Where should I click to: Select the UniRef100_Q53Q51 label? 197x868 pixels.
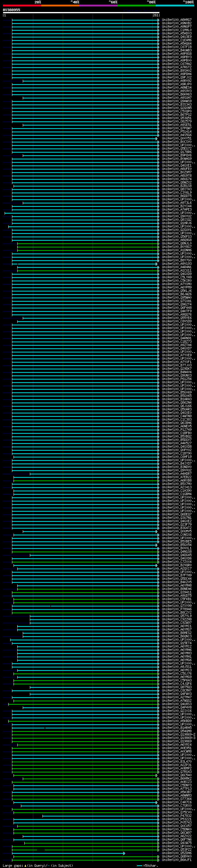click(177, 118)
